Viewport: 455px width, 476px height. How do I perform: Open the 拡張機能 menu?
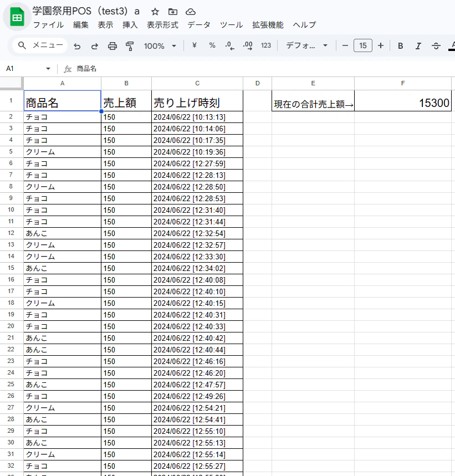(268, 25)
